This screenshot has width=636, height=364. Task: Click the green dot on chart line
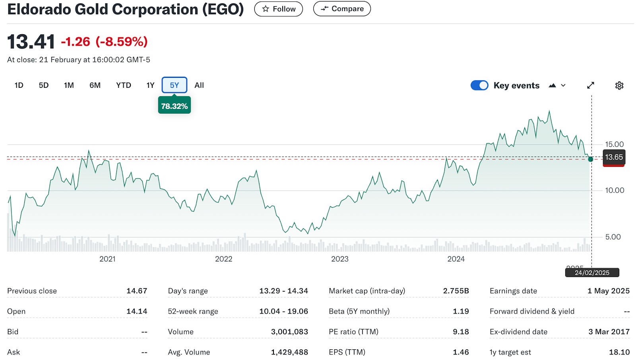[591, 159]
